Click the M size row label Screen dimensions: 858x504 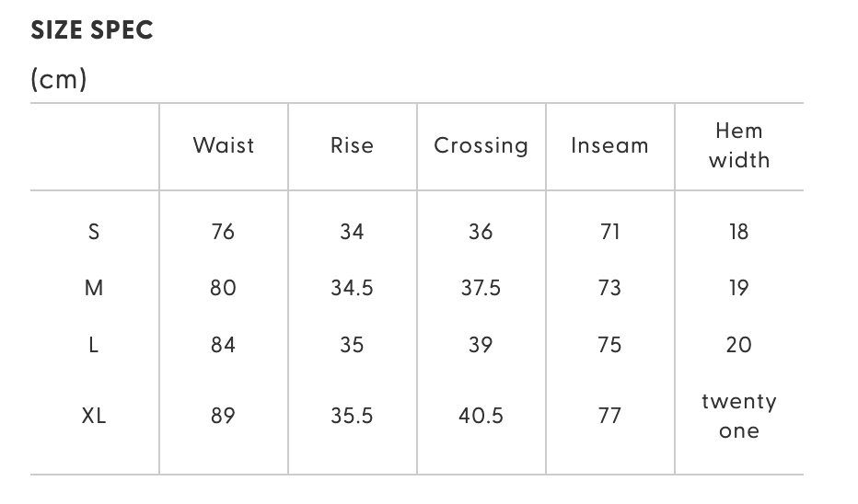coord(94,288)
